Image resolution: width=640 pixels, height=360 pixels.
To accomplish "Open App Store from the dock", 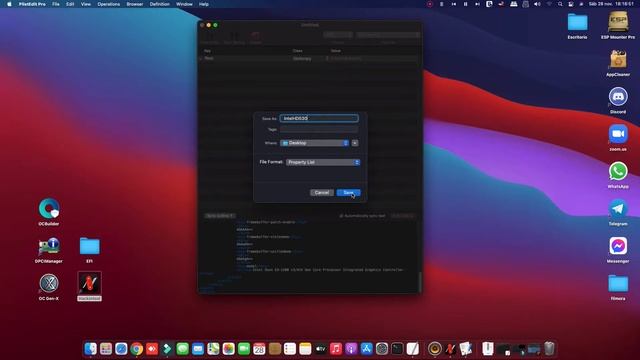I will click(x=367, y=349).
